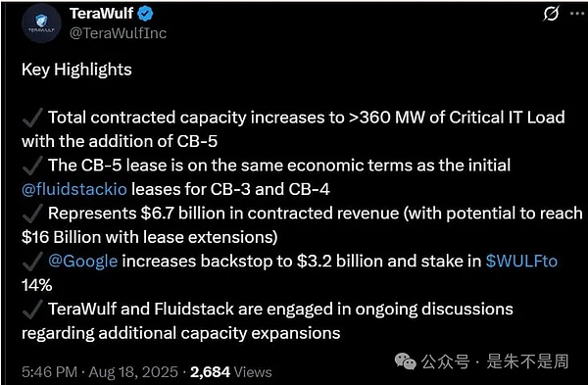The width and height of the screenshot is (588, 385).
Task: Click the checkmark beside Total contracted capacity
Action: tap(32, 119)
